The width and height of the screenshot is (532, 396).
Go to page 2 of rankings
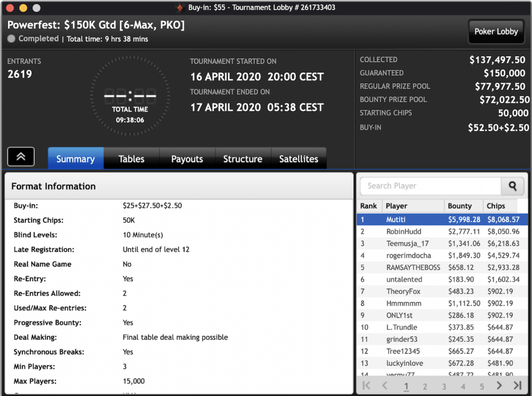(425, 386)
